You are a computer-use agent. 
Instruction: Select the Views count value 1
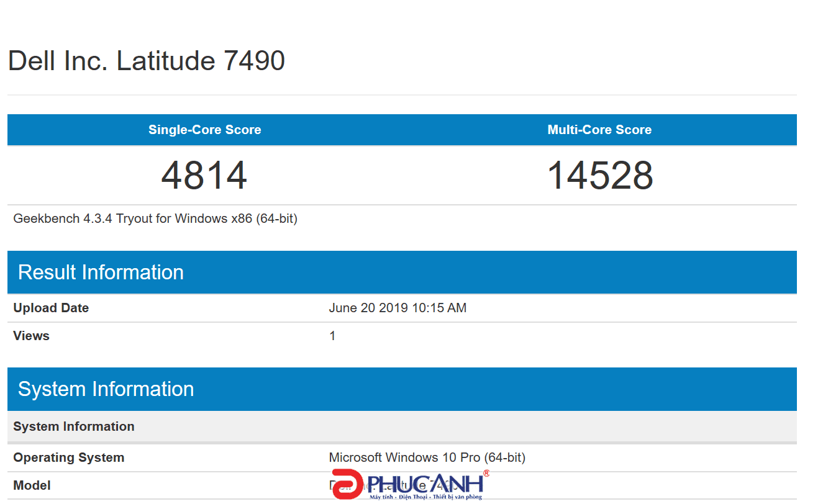pyautogui.click(x=332, y=336)
